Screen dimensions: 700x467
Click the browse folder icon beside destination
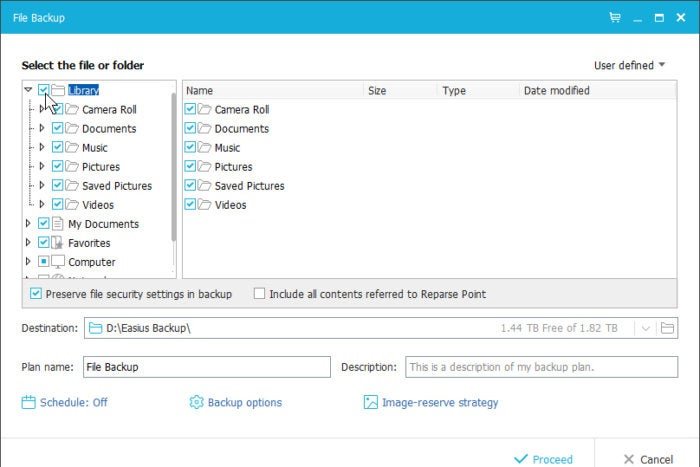point(667,328)
